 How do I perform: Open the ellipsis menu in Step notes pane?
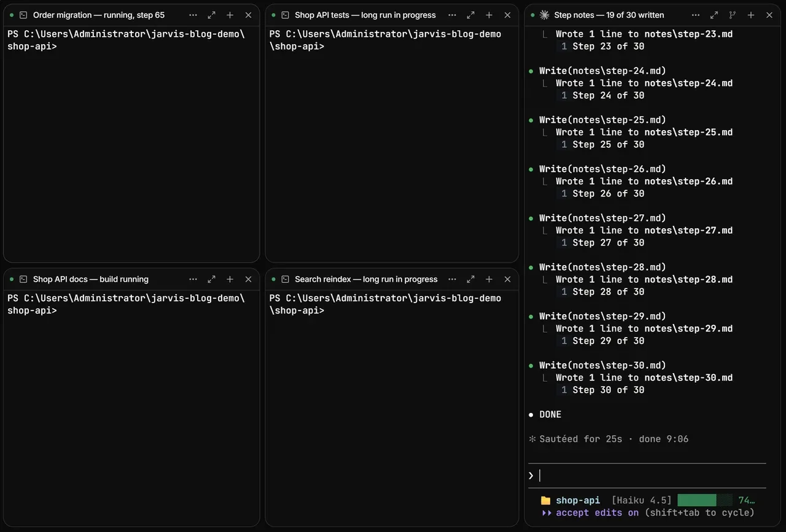pyautogui.click(x=695, y=15)
